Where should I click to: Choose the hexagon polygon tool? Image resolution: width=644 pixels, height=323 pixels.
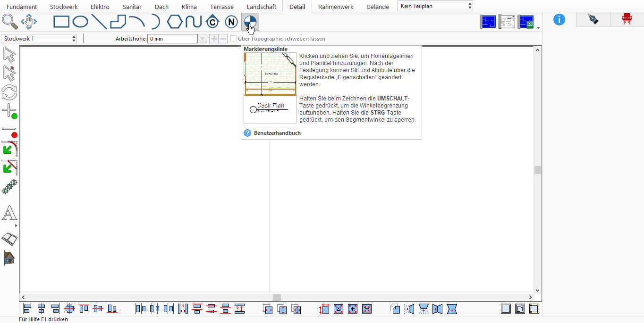(175, 22)
